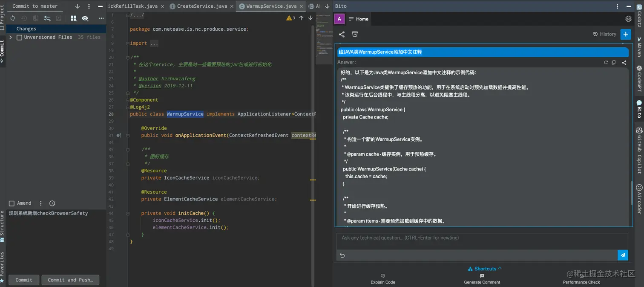
Task: Open the Structure tool window tab
Action: (2, 226)
